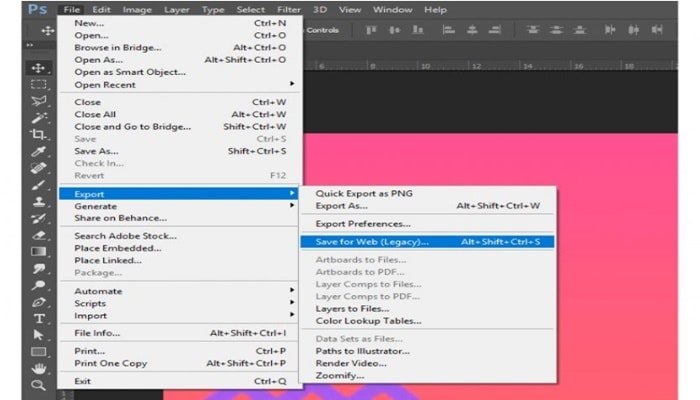700x400 pixels.
Task: Click Align right edges icon
Action: click(495, 30)
